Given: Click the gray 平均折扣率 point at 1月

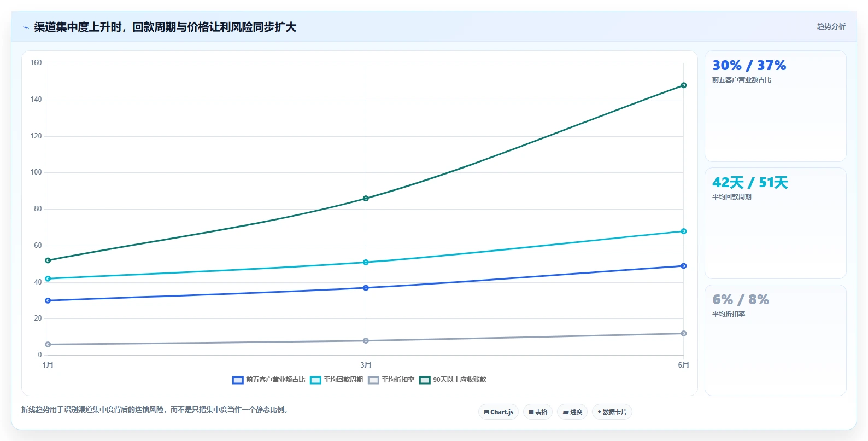Looking at the screenshot, I should click(48, 345).
